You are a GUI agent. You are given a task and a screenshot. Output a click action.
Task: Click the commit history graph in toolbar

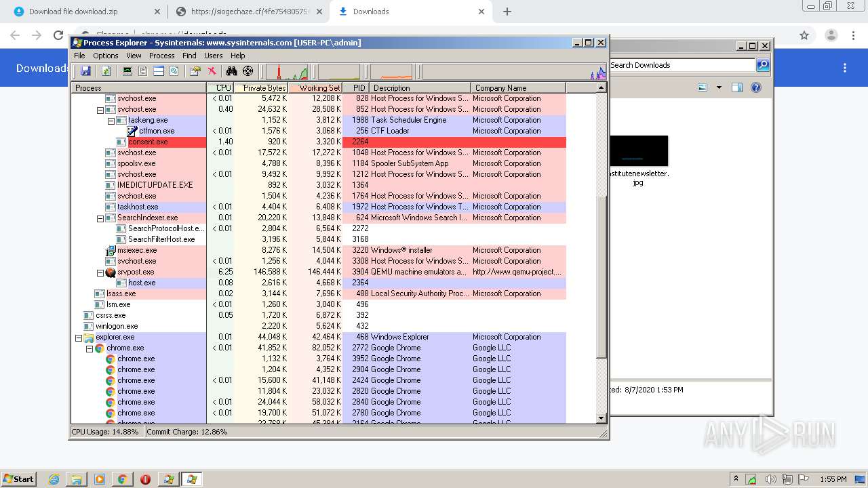(x=339, y=71)
